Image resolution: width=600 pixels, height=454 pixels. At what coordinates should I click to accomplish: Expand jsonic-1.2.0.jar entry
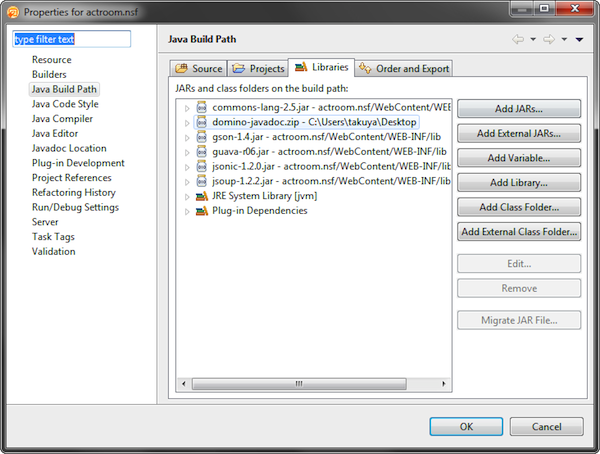pyautogui.click(x=187, y=167)
